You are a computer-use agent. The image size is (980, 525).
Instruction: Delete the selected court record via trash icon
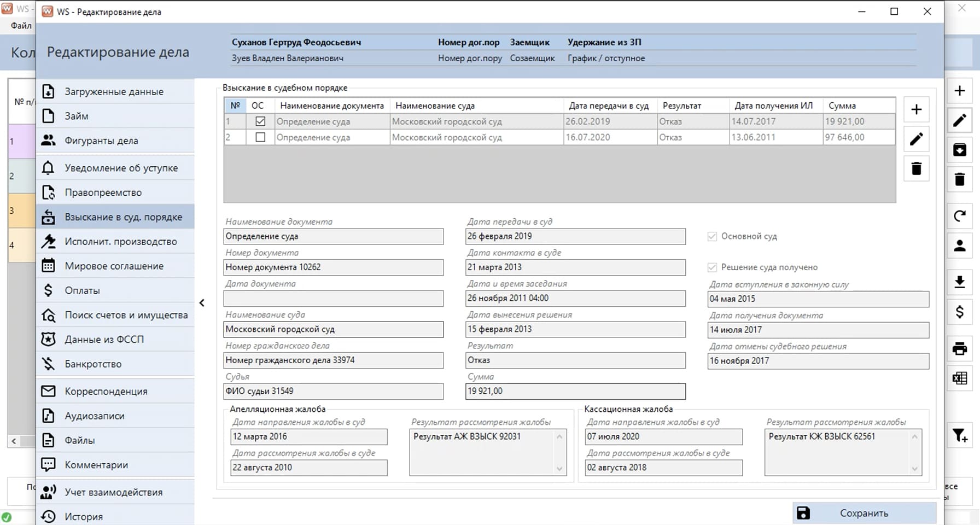pyautogui.click(x=916, y=168)
